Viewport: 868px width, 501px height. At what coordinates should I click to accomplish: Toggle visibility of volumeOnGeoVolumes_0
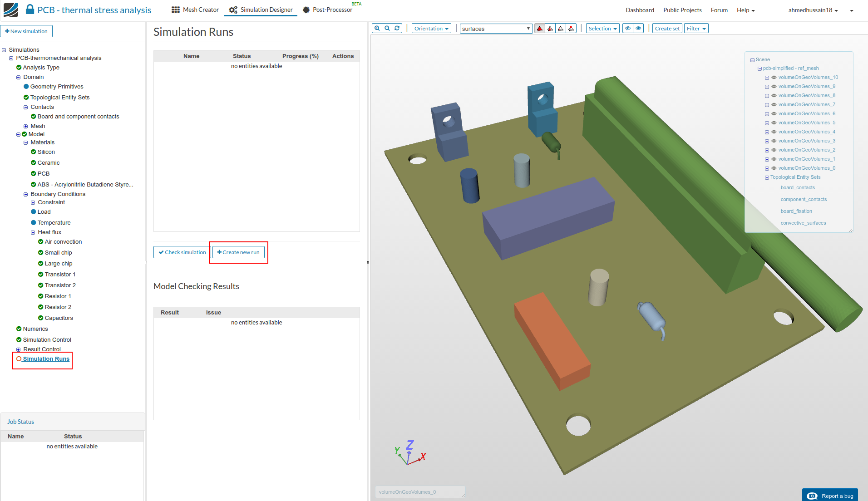[x=774, y=168]
